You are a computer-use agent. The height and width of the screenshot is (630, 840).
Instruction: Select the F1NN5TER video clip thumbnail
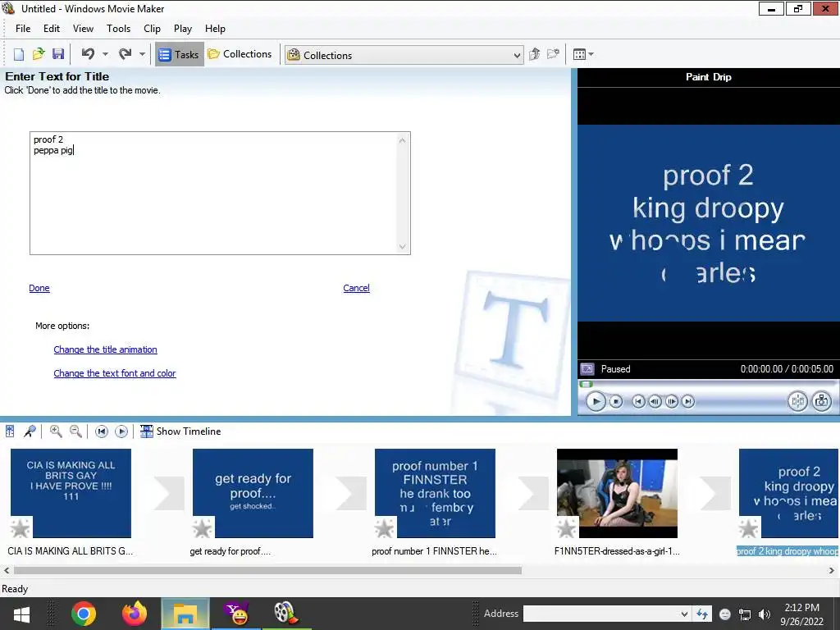pyautogui.click(x=617, y=493)
